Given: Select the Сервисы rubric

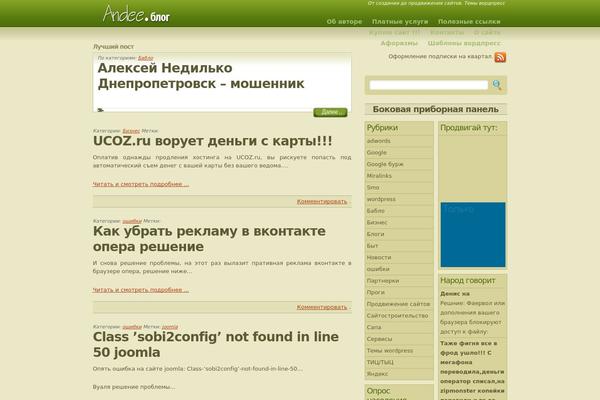Looking at the screenshot, I should pos(379,339).
